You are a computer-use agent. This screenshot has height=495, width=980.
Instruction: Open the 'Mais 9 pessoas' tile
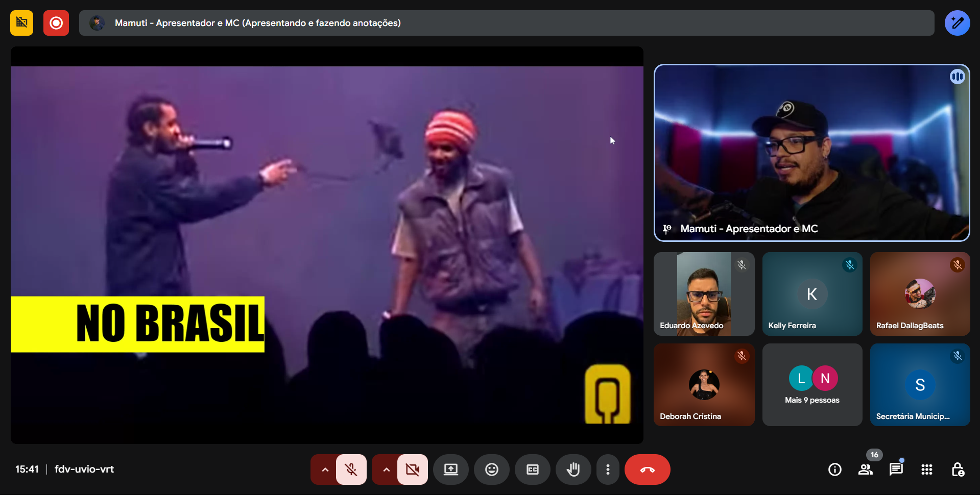812,385
